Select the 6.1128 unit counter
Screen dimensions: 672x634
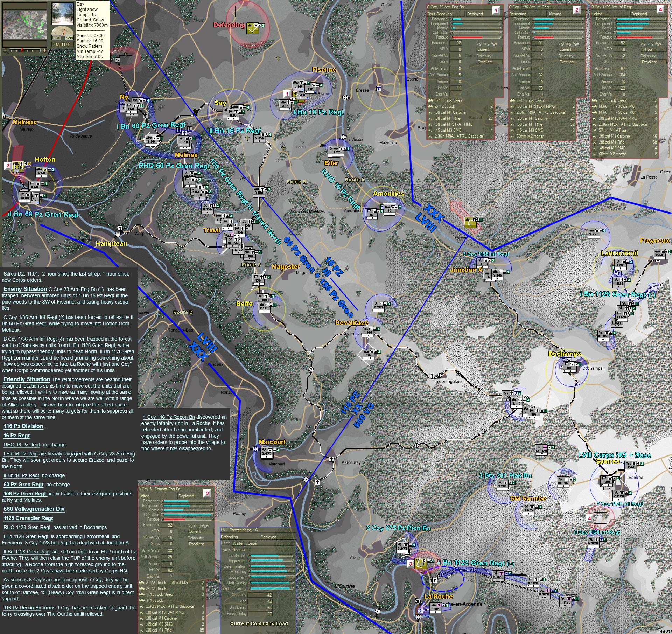pyautogui.click(x=593, y=542)
